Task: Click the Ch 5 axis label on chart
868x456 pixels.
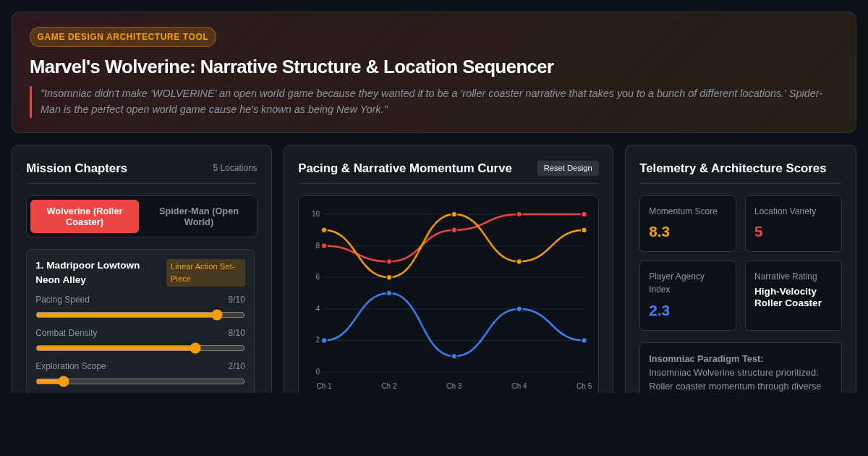Action: pyautogui.click(x=584, y=387)
